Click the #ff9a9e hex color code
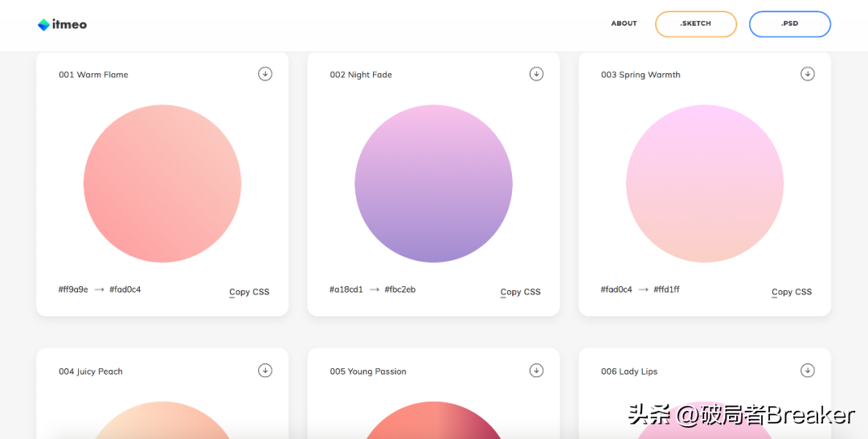 click(x=73, y=289)
